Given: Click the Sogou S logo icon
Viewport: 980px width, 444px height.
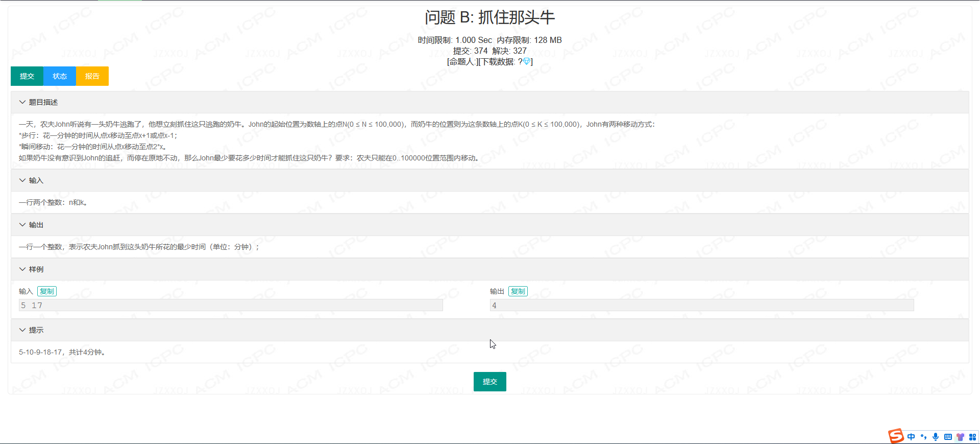Looking at the screenshot, I should pos(896,436).
